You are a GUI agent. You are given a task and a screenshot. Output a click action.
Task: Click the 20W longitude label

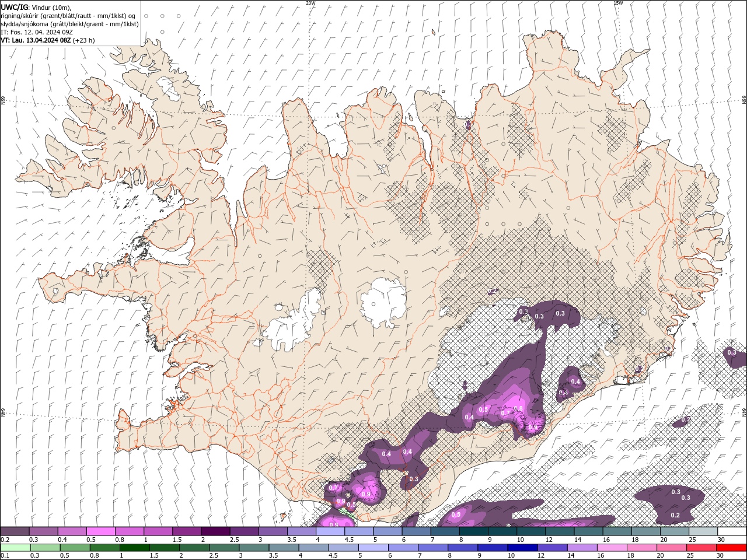click(x=310, y=3)
